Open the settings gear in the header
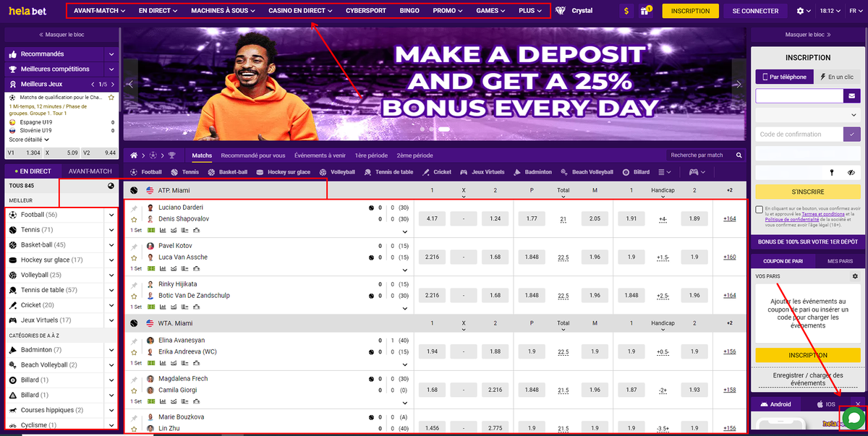This screenshot has width=868, height=436. pos(800,11)
